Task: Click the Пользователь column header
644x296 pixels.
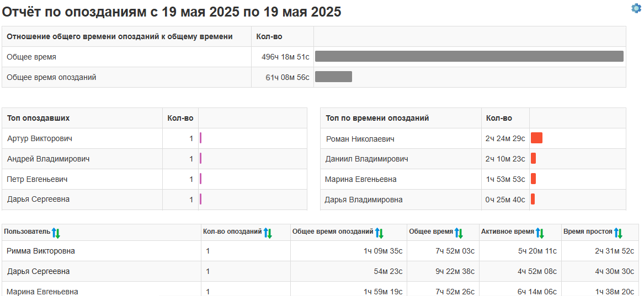Action: click(26, 232)
